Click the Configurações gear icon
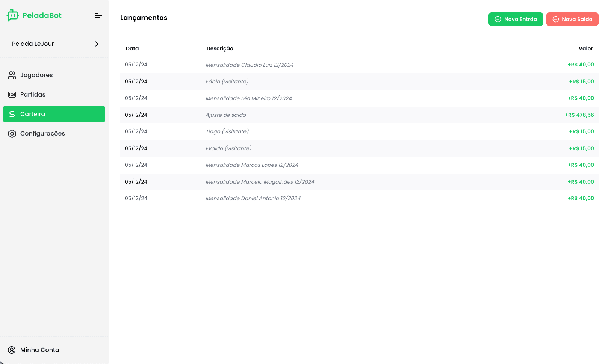 12,134
